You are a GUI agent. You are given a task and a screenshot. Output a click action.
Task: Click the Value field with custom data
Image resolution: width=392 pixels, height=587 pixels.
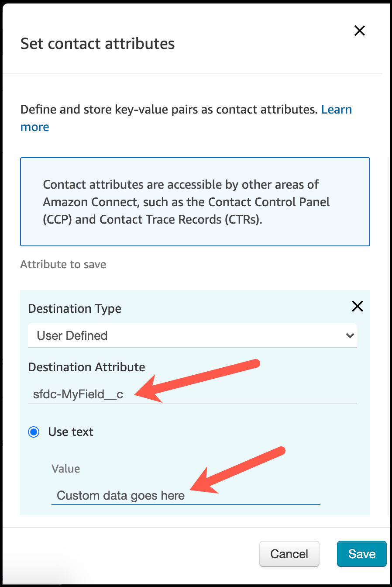click(186, 496)
